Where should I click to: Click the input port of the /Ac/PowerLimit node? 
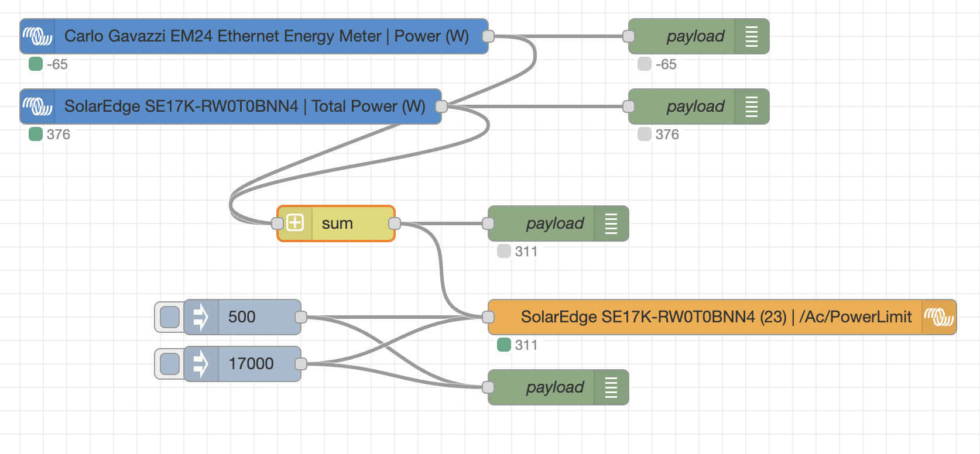coord(488,317)
